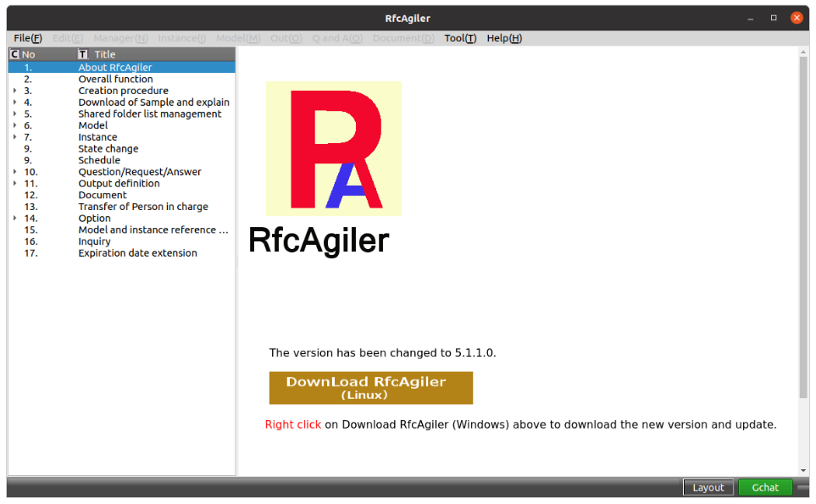This screenshot has width=816, height=504.
Task: Click the RfcAgiler logo image
Action: coord(333,148)
